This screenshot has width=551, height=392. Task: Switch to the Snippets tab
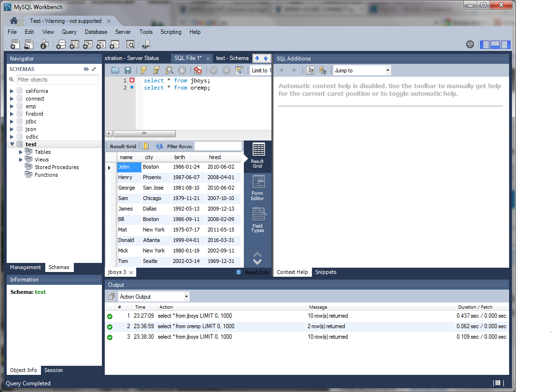(x=326, y=272)
